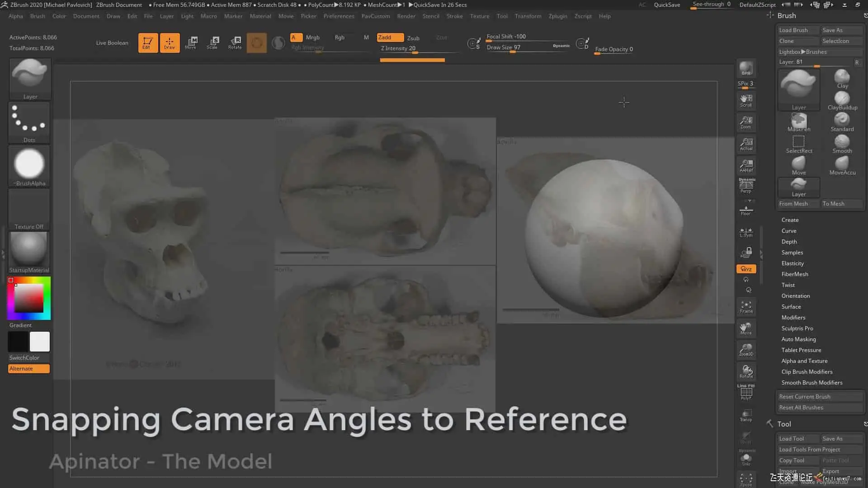This screenshot has height=488, width=868.
Task: Toggle Live Boolean mode
Action: point(112,43)
